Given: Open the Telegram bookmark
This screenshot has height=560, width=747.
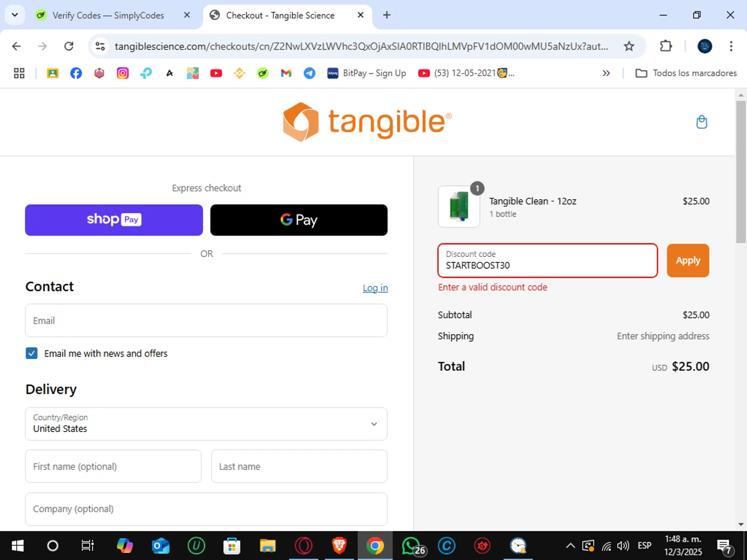Looking at the screenshot, I should [x=309, y=73].
